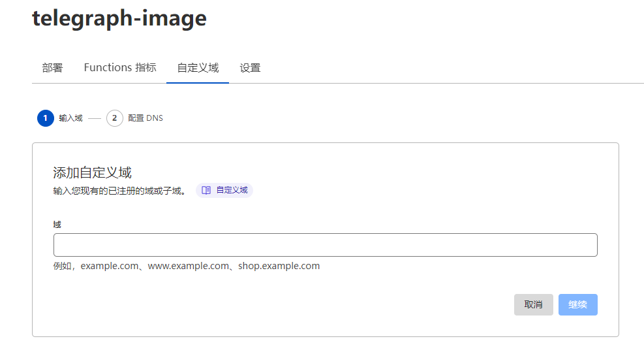644x356 pixels.
Task: Switch to the Functions 指标 tab
Action: click(x=120, y=67)
